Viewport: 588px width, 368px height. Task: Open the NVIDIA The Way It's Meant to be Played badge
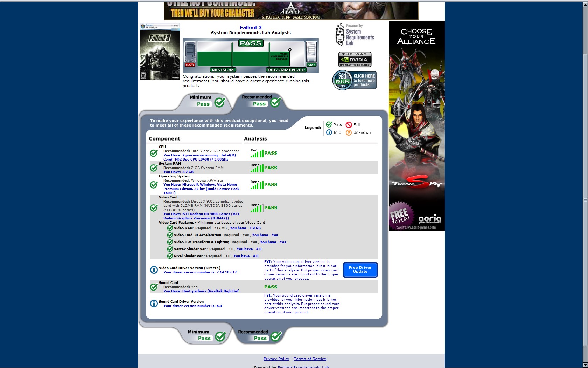[x=355, y=59]
